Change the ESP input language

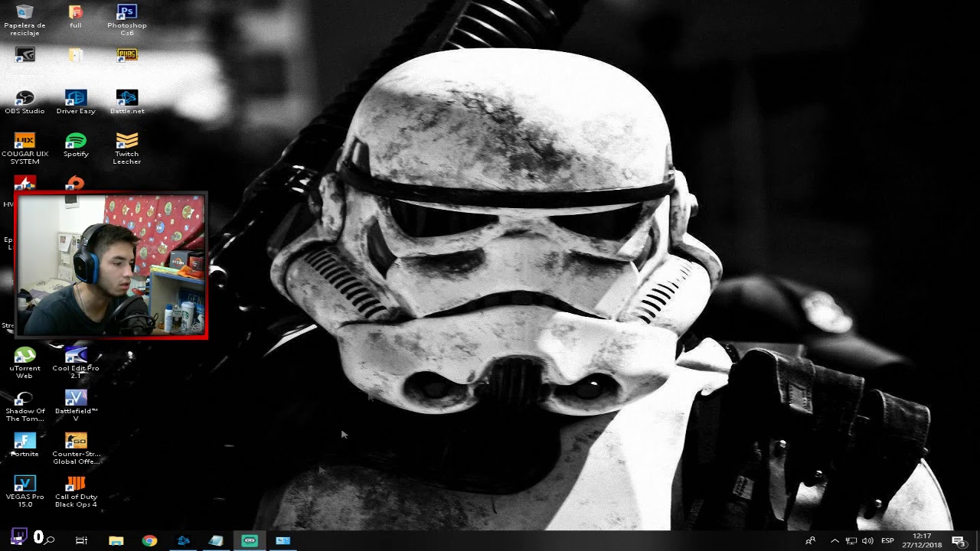pyautogui.click(x=887, y=540)
